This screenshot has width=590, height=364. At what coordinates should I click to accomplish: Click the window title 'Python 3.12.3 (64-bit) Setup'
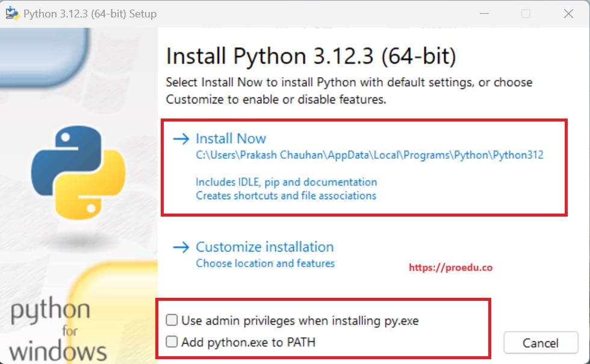pos(90,14)
